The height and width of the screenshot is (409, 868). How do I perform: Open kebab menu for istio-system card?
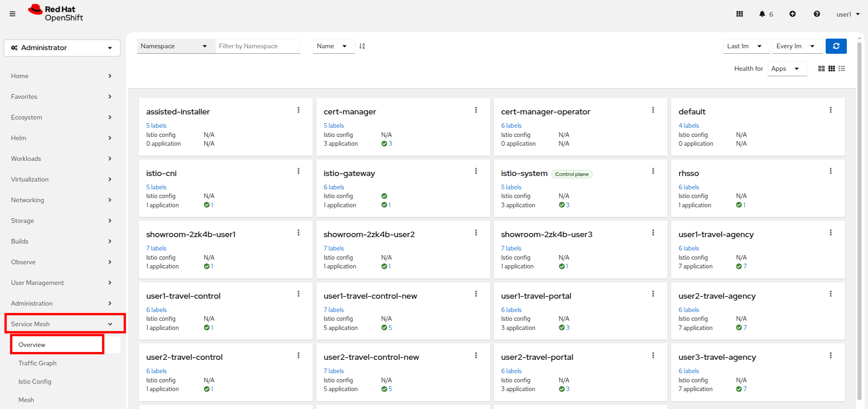pos(653,171)
